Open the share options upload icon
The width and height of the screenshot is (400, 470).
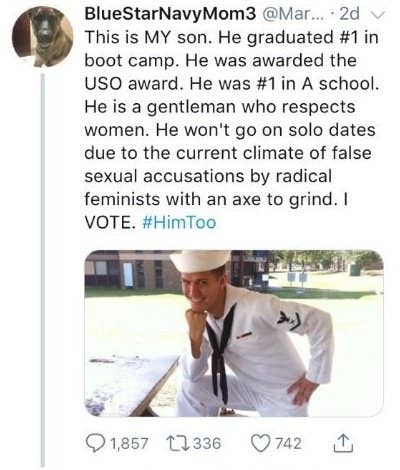coord(343,442)
